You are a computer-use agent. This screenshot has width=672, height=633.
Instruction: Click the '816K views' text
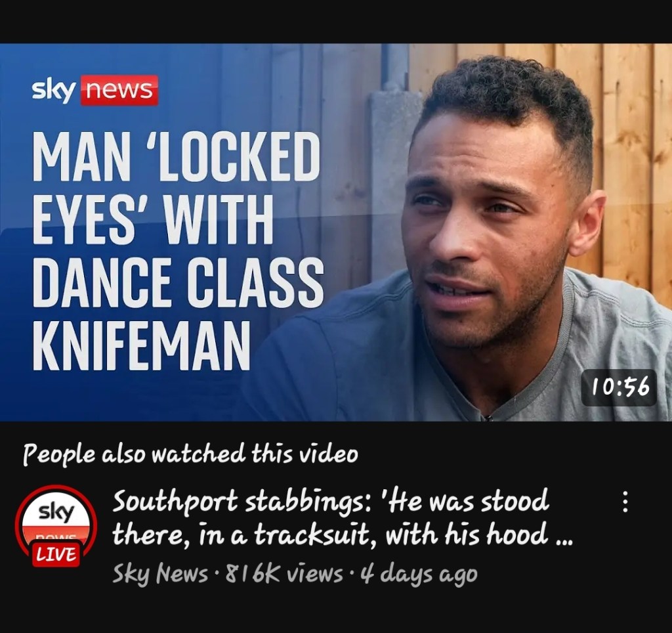tap(283, 573)
